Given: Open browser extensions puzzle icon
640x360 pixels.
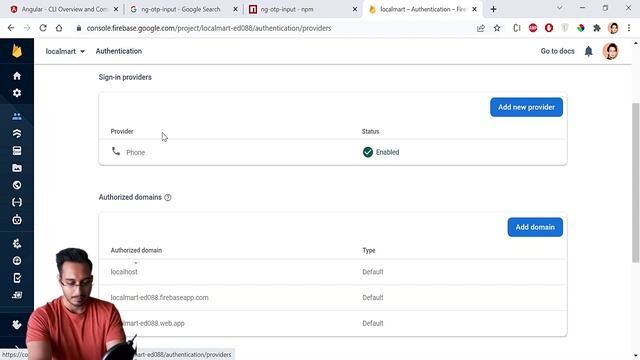Looking at the screenshot, I should pyautogui.click(x=597, y=28).
